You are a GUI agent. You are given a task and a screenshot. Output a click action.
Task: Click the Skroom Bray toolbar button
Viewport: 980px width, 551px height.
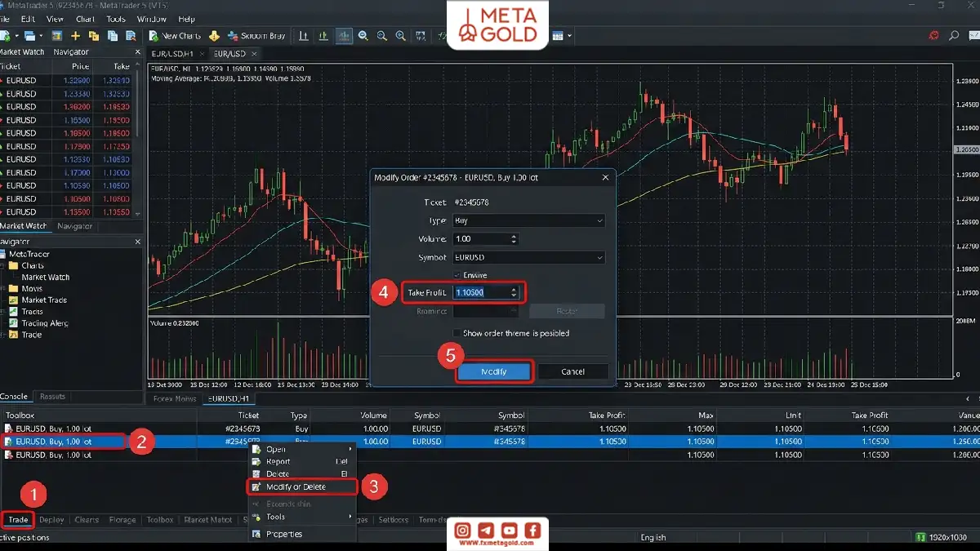click(x=256, y=36)
